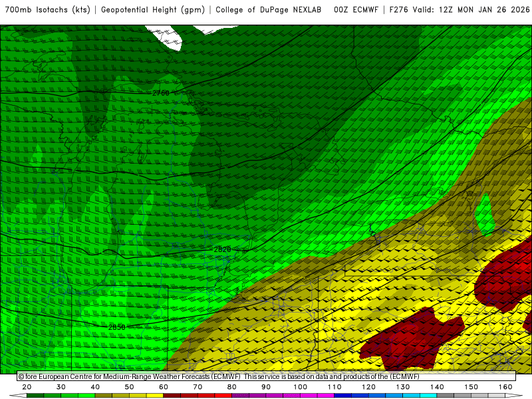Click the 60 label on the color scale

click(164, 387)
